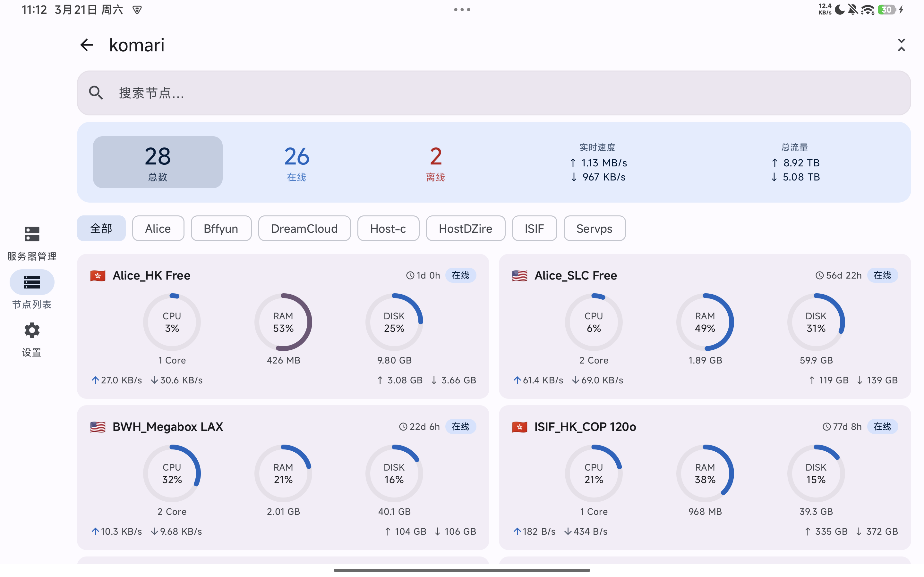Image resolution: width=924 pixels, height=577 pixels.
Task: Open the ISIF_HK_COP 120o node card title
Action: [x=585, y=427]
